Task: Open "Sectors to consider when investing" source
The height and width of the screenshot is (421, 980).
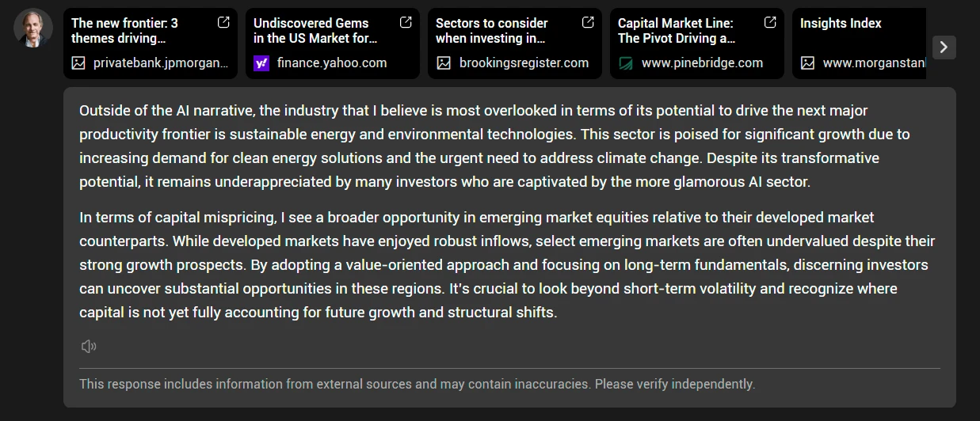Action: pos(491,31)
